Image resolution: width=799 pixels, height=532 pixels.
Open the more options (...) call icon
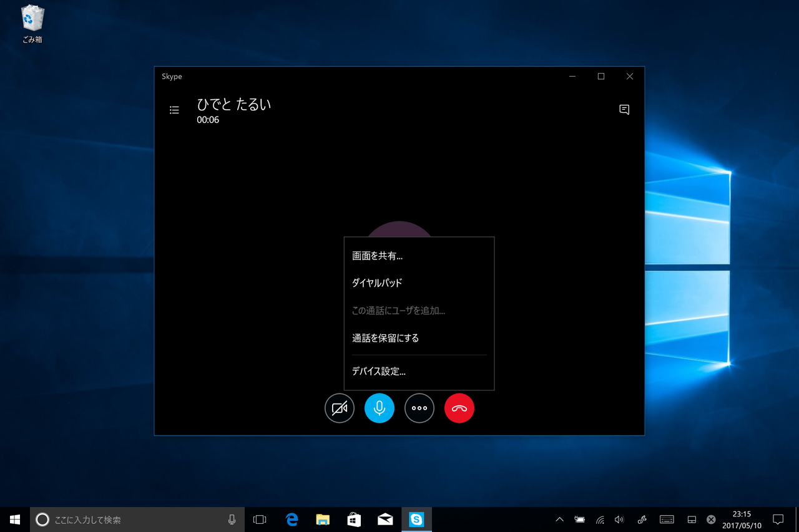419,408
